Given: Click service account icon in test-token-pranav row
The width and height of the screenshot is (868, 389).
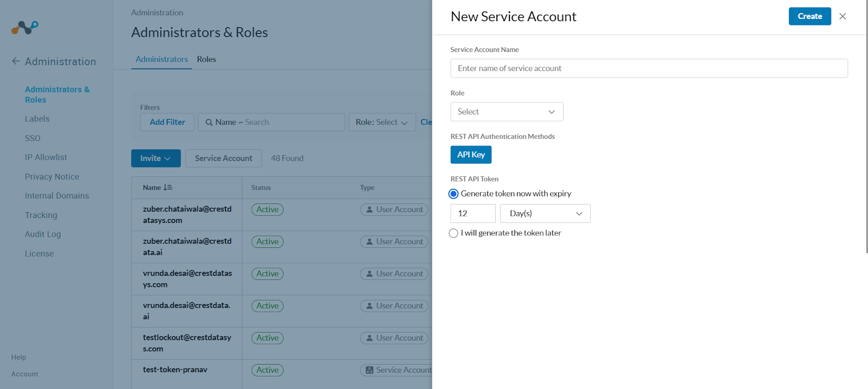Looking at the screenshot, I should (369, 370).
